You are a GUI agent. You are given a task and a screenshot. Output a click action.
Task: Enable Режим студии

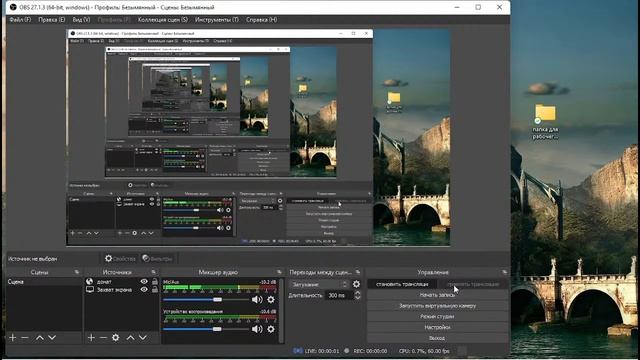pos(437,316)
